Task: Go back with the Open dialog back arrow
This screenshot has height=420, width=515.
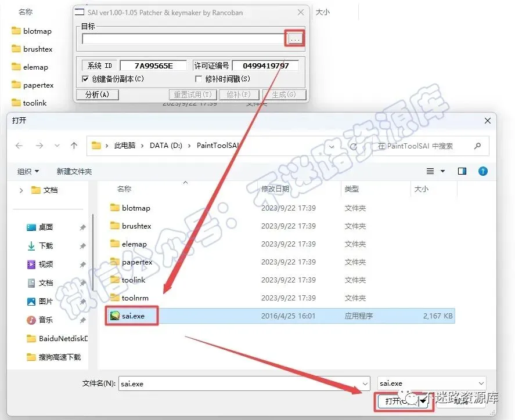Action: point(19,146)
